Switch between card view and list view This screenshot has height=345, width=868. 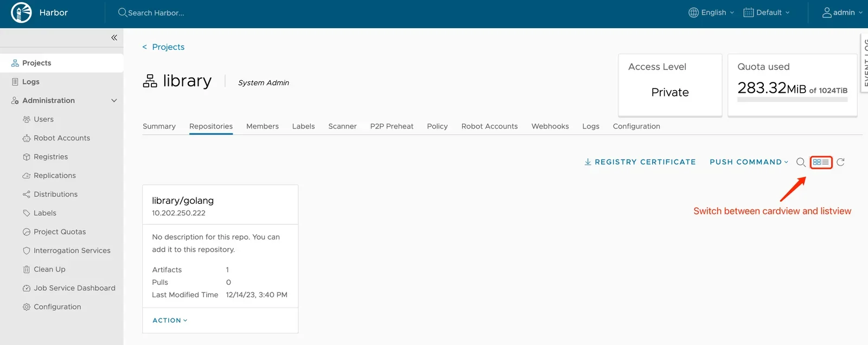(x=821, y=162)
